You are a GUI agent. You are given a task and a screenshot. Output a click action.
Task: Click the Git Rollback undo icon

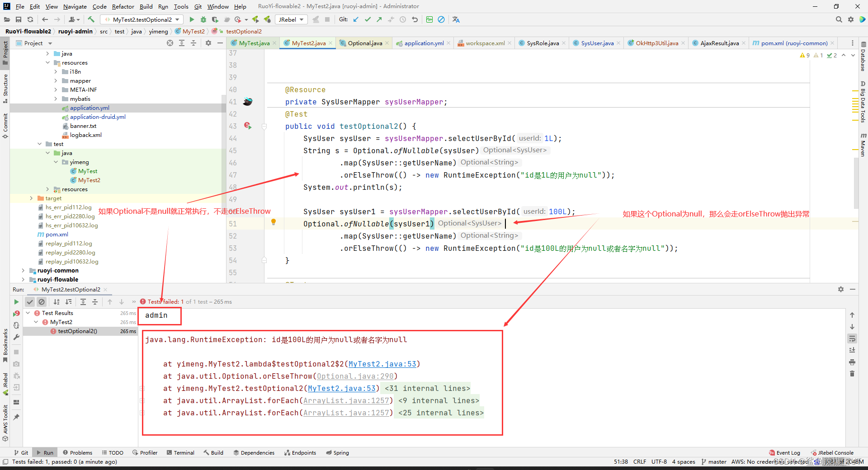coord(415,19)
